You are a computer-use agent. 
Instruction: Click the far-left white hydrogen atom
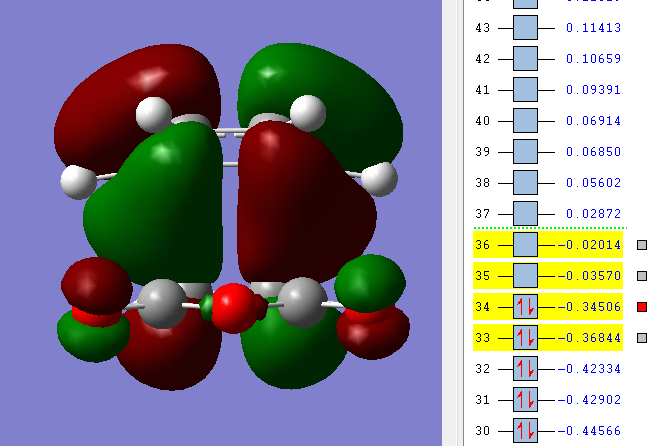79,182
